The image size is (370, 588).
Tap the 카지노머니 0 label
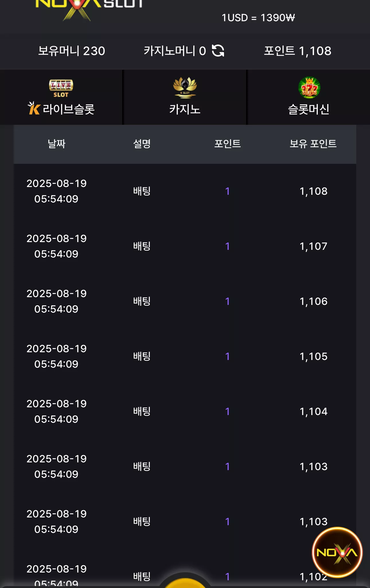[x=175, y=51]
